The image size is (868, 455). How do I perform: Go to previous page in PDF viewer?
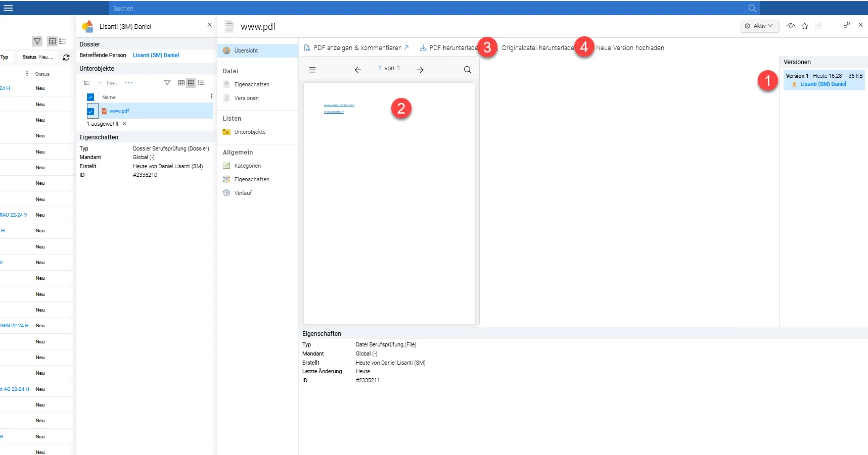pos(358,70)
